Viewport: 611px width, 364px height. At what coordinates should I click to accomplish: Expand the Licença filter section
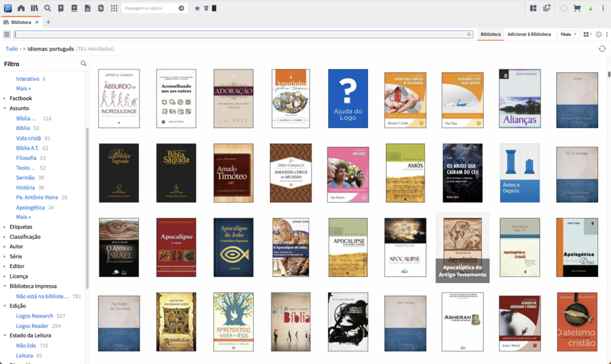click(5, 276)
